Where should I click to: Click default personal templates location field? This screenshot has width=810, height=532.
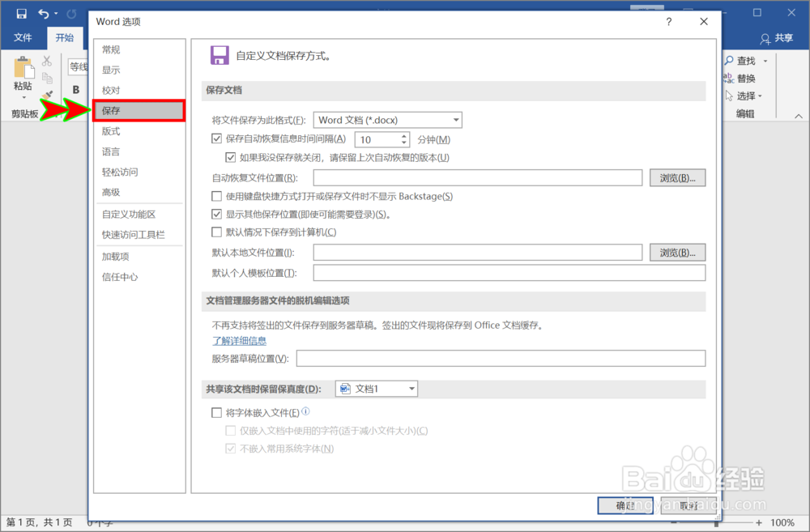click(509, 273)
